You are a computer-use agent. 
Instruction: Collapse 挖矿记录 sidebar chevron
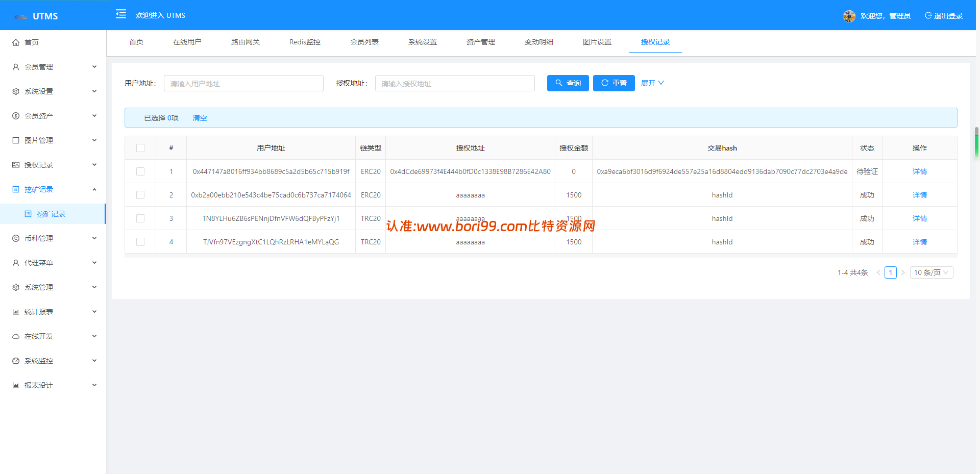(x=94, y=189)
